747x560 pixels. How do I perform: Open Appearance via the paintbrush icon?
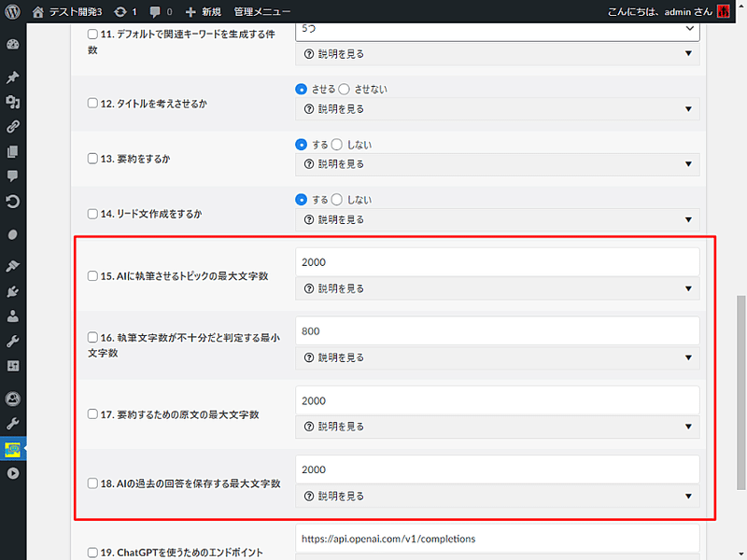[x=13, y=266]
